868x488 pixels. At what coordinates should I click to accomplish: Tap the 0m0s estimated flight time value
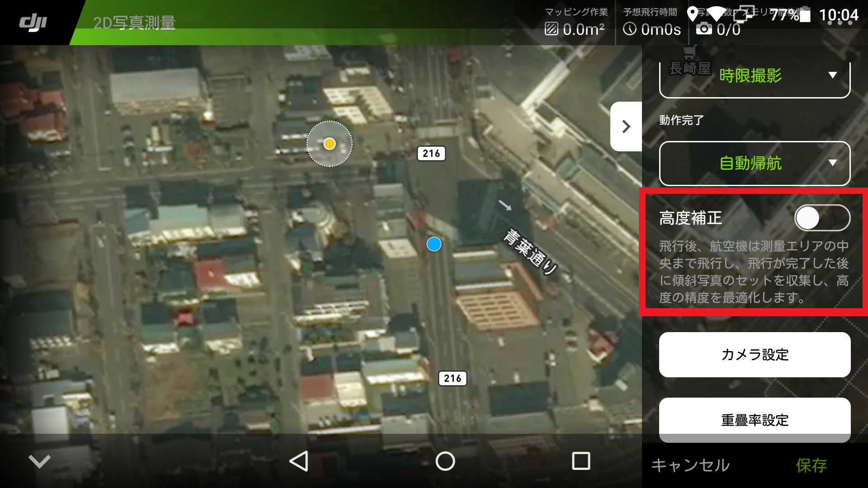661,29
